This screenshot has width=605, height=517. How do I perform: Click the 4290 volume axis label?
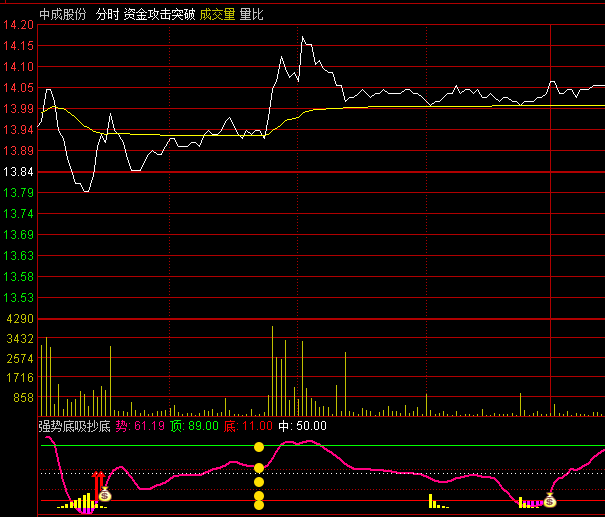[x=20, y=319]
